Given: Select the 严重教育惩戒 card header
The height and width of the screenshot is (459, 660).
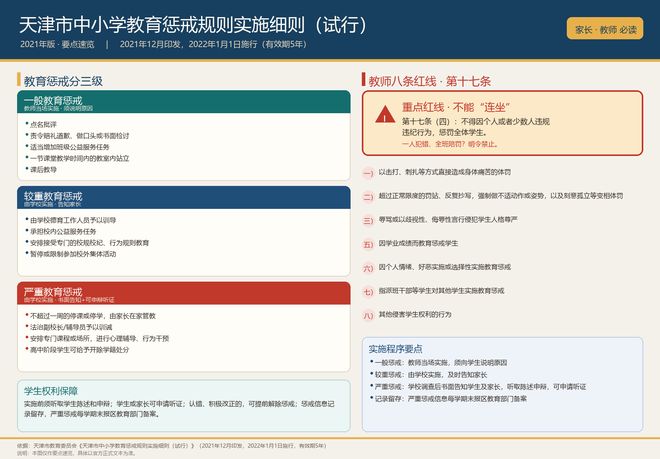Looking at the screenshot, I should (x=184, y=293).
